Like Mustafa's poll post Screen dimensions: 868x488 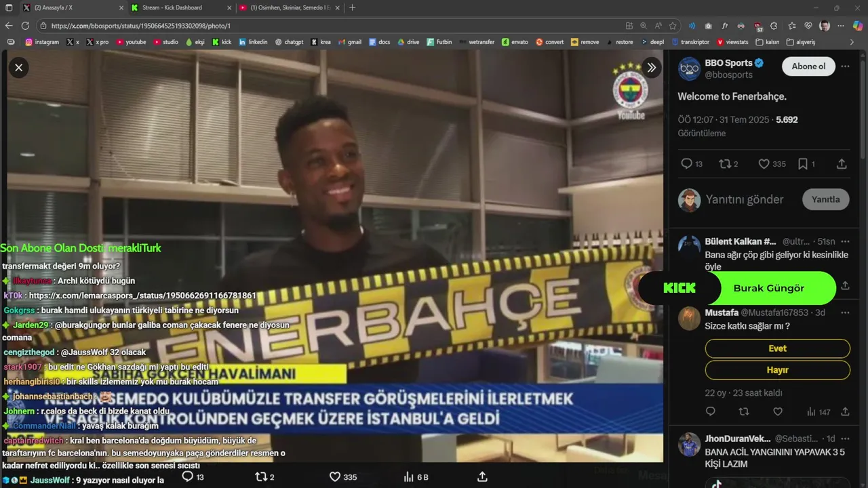[x=778, y=411]
